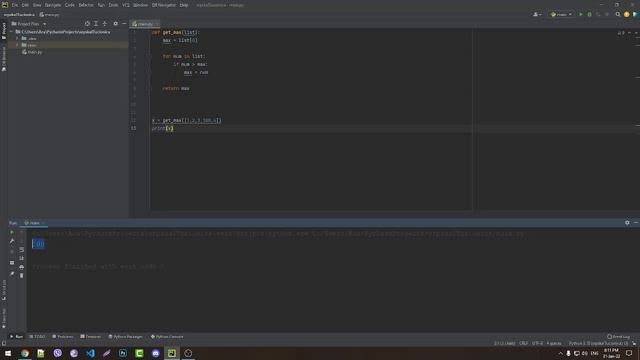Open the Python Console tool window
The height and width of the screenshot is (360, 640).
tap(167, 337)
